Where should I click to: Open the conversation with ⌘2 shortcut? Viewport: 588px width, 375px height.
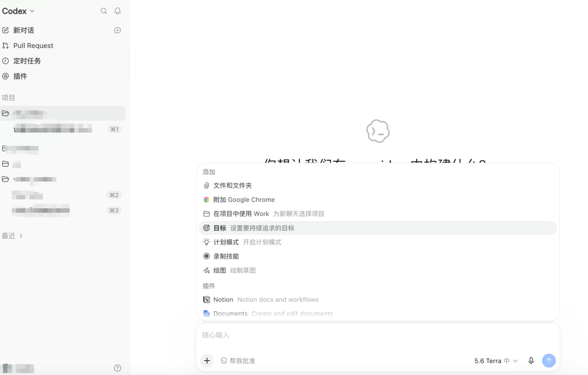pos(63,195)
